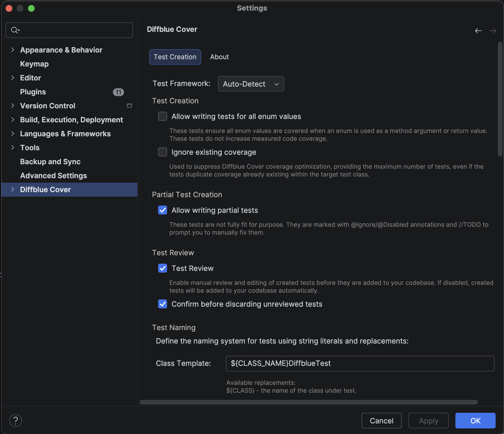
Task: Click the forward navigation arrow icon
Action: pos(493,31)
